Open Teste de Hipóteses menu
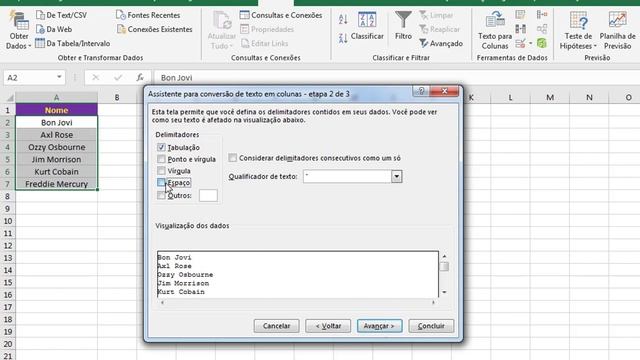This screenshot has width=640, height=360. [x=578, y=31]
